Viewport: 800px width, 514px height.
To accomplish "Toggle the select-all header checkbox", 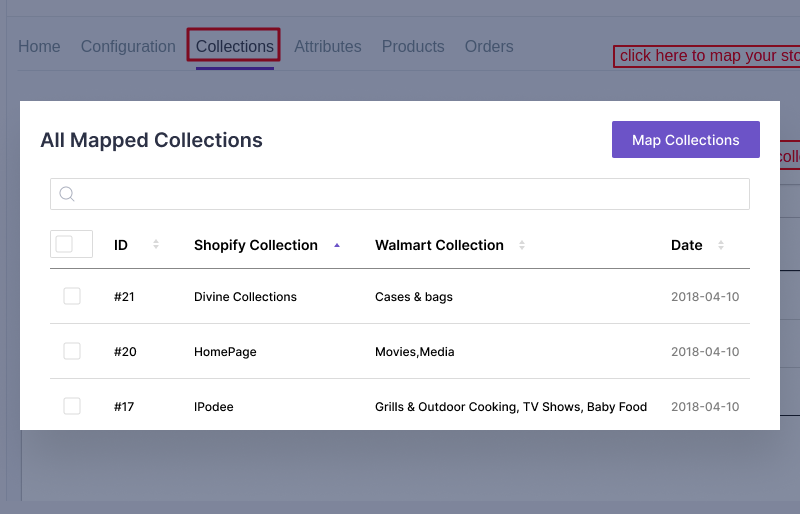I will pos(64,244).
